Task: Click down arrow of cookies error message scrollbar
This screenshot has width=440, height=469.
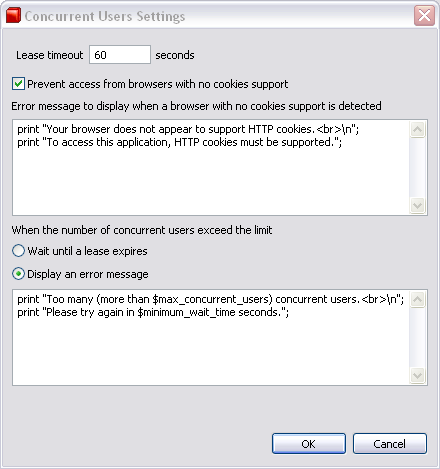Action: point(418,205)
